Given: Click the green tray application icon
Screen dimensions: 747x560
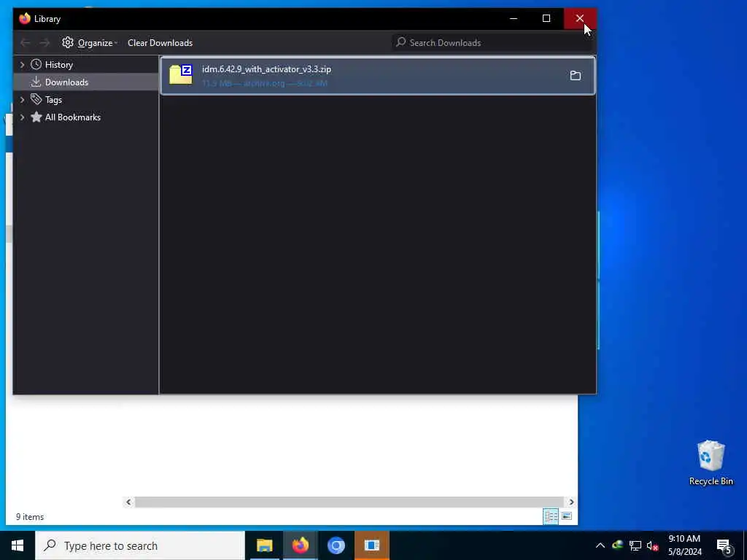Looking at the screenshot, I should coord(617,545).
